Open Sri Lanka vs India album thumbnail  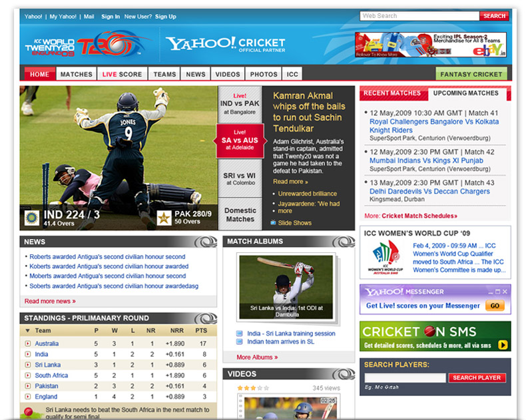pyautogui.click(x=286, y=287)
